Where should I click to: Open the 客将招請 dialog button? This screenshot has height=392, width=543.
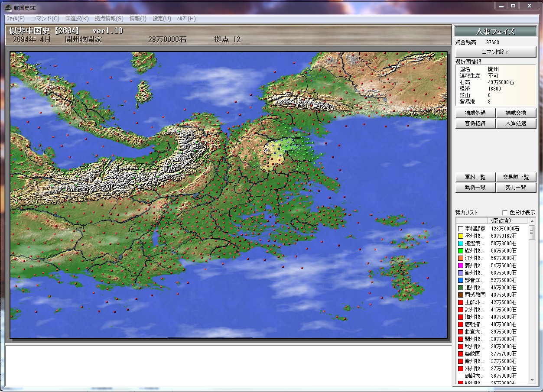pos(475,123)
